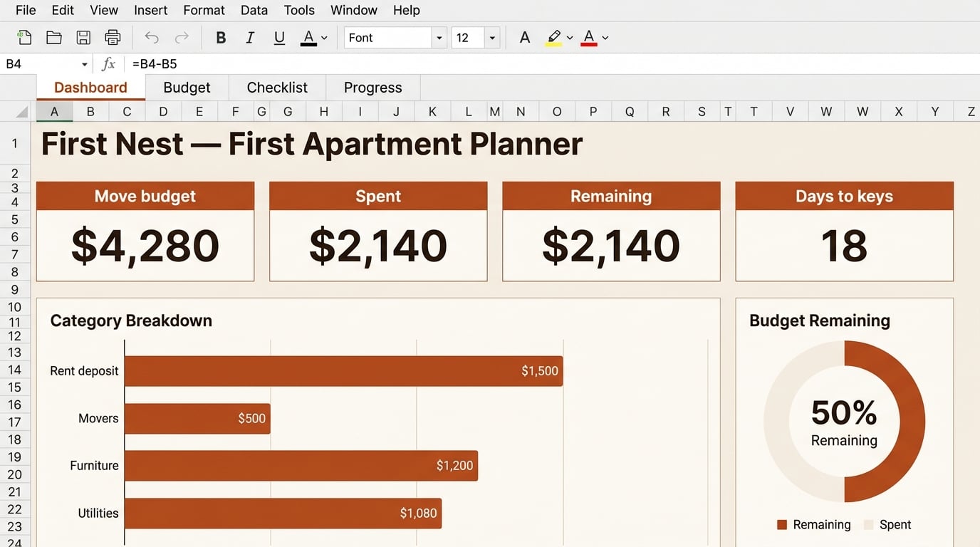The image size is (980, 547).
Task: Open the fx function wizard
Action: point(108,64)
